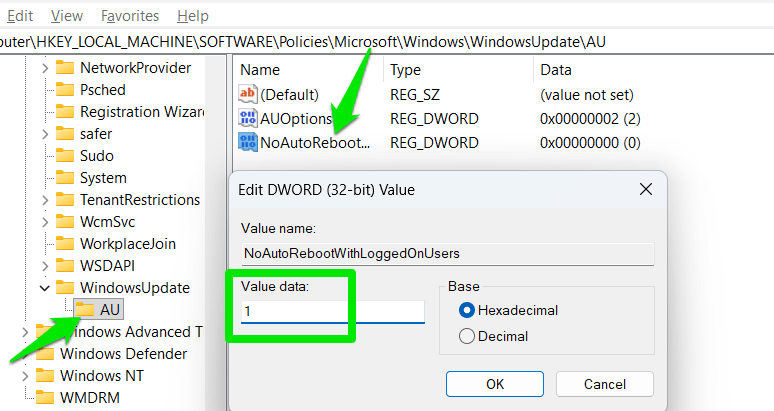Viewport: 774px width, 411px height.
Task: Click the System folder icon
Action: [x=65, y=178]
